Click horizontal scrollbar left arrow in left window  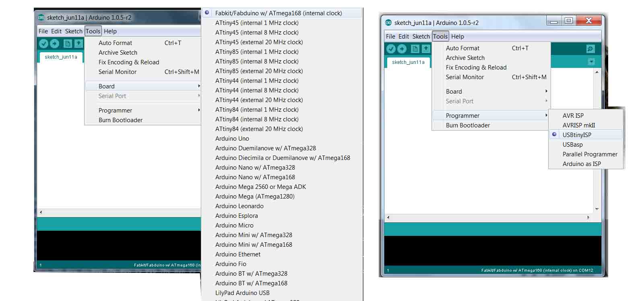point(41,212)
